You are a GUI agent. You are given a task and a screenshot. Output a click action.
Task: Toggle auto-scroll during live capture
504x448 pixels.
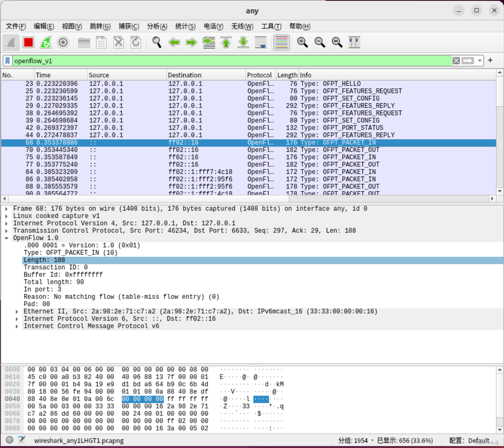(261, 43)
